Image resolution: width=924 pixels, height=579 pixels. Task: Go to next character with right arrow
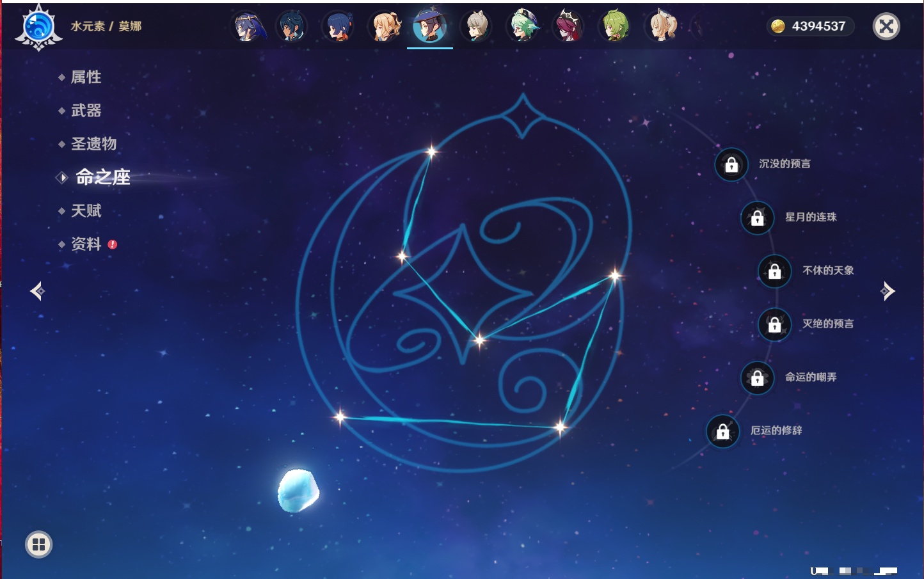point(888,291)
